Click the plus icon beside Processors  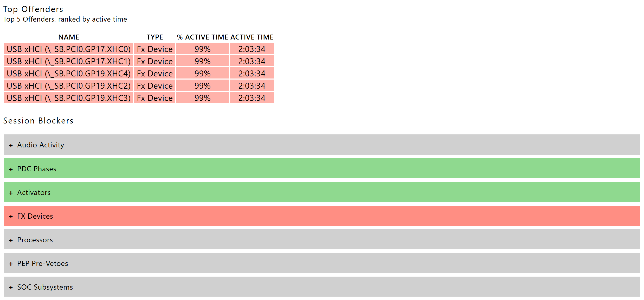pos(11,240)
